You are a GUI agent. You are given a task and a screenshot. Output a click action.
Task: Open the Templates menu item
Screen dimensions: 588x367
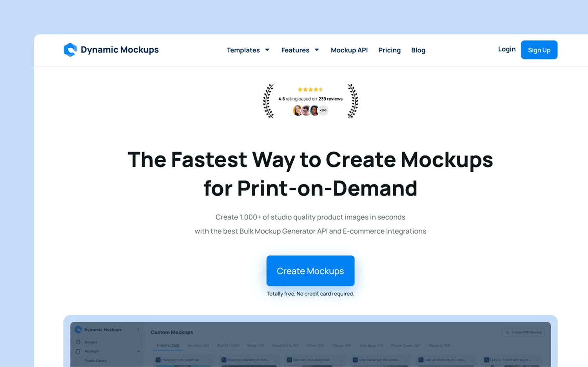[x=243, y=50]
